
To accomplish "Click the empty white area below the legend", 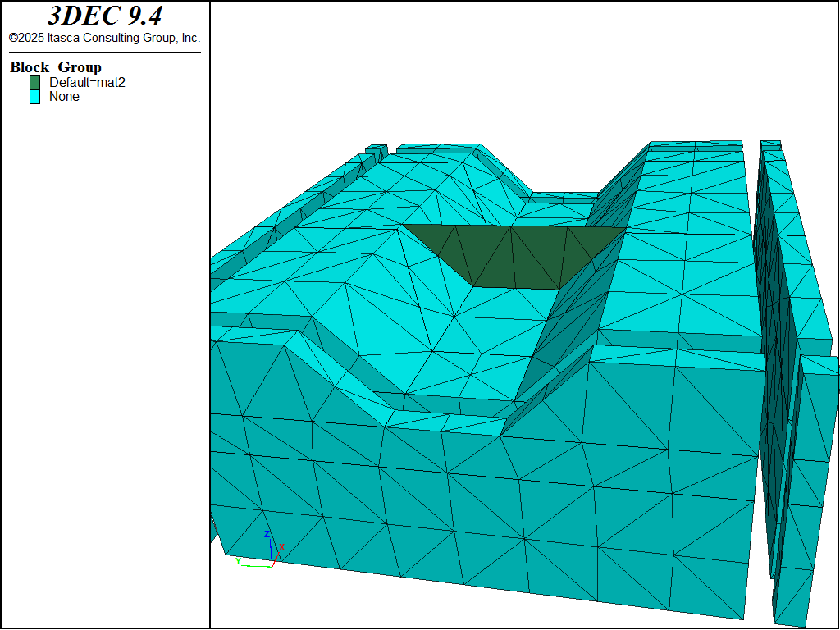I will pos(104,369).
